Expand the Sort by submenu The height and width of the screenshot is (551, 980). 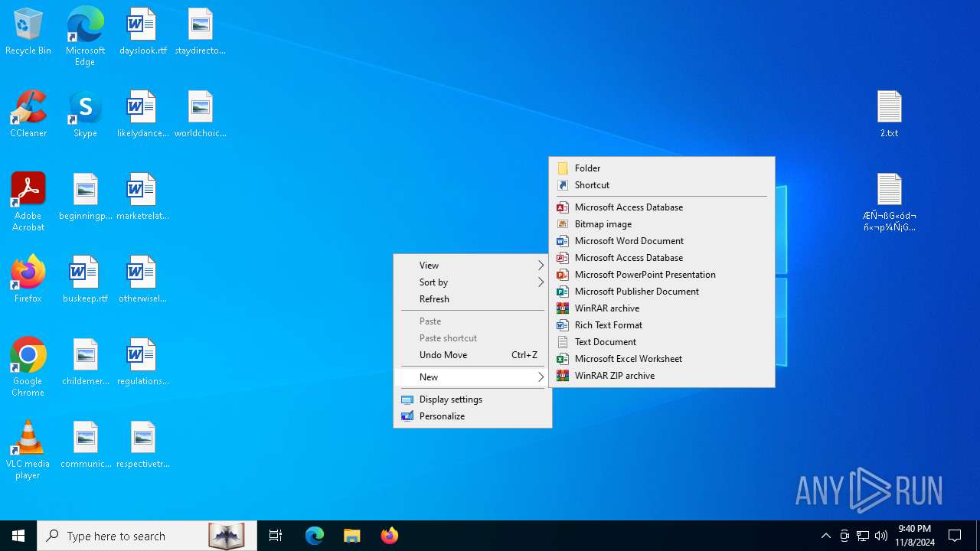point(472,282)
